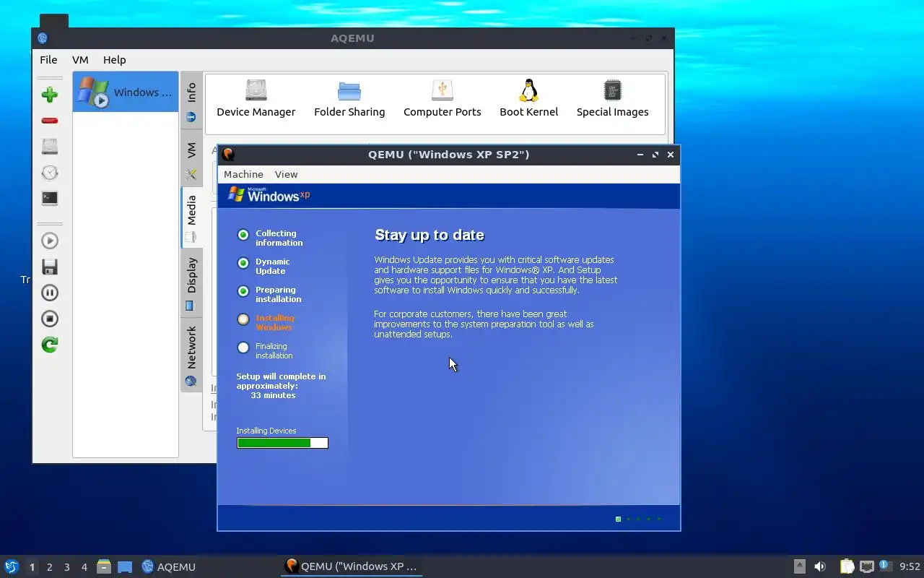Click the 'Installing Devices' label
Viewport: 924px width, 578px height.
pos(266,431)
